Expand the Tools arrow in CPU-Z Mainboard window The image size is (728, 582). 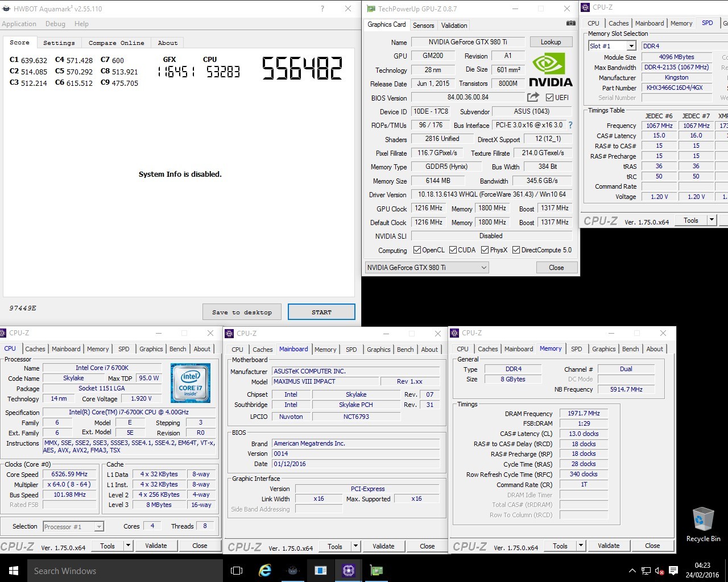(356, 546)
